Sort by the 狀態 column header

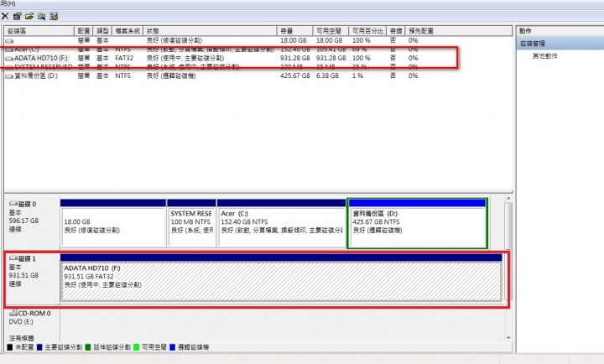tap(210, 31)
